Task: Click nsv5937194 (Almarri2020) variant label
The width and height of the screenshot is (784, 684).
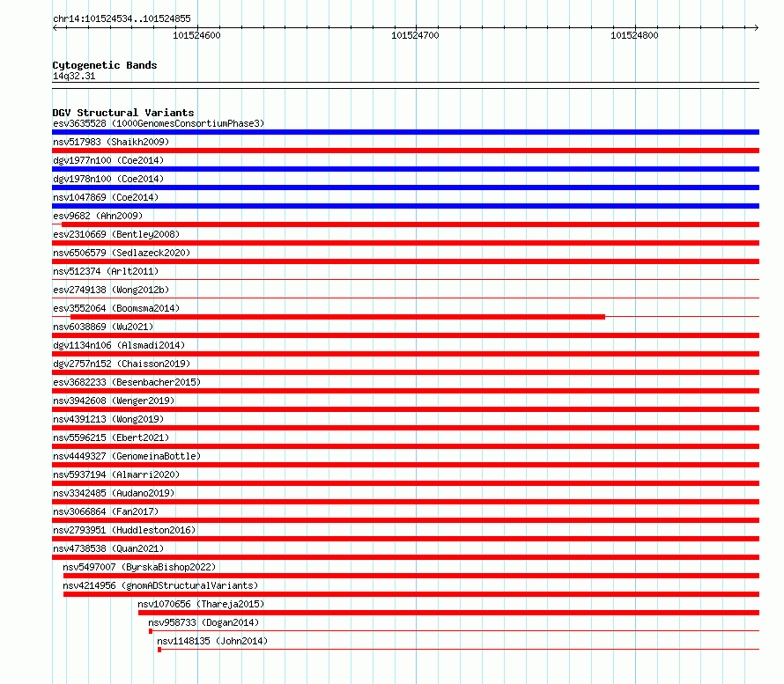Action: pos(116,474)
